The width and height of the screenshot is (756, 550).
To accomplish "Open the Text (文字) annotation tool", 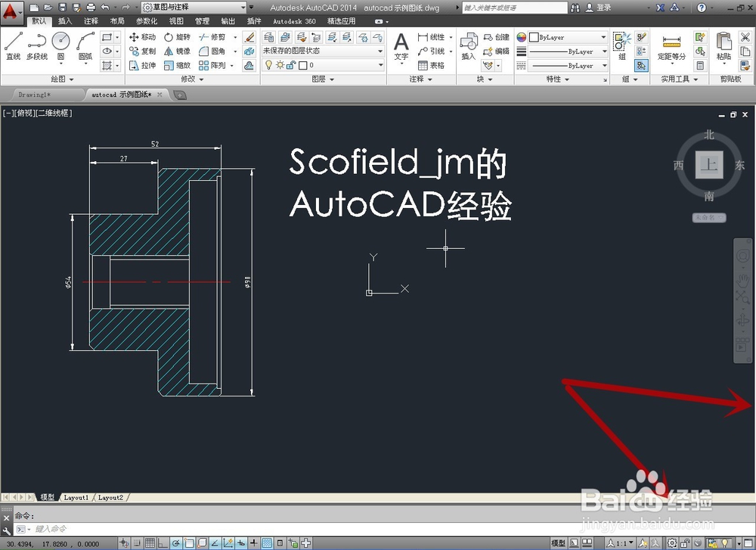I will pos(401,47).
